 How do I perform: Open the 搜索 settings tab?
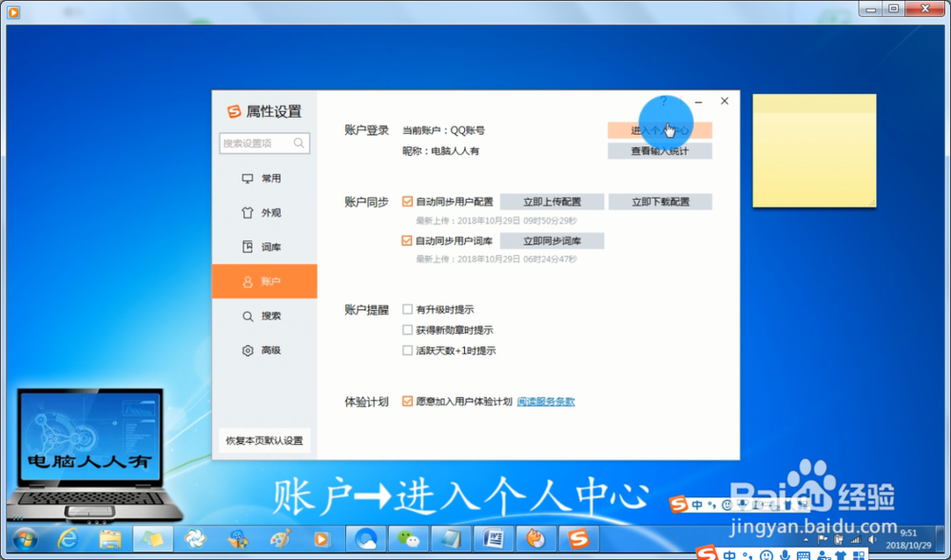[x=264, y=316]
